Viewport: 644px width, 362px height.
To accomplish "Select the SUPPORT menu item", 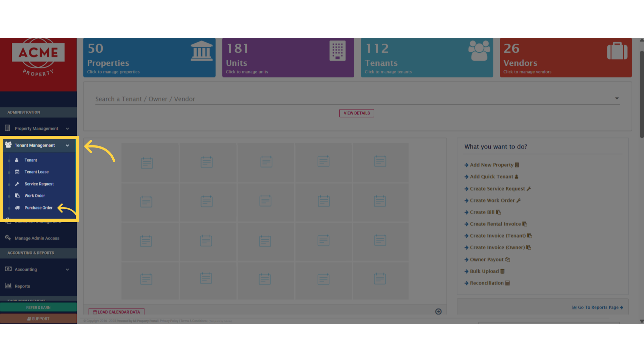I will click(38, 318).
